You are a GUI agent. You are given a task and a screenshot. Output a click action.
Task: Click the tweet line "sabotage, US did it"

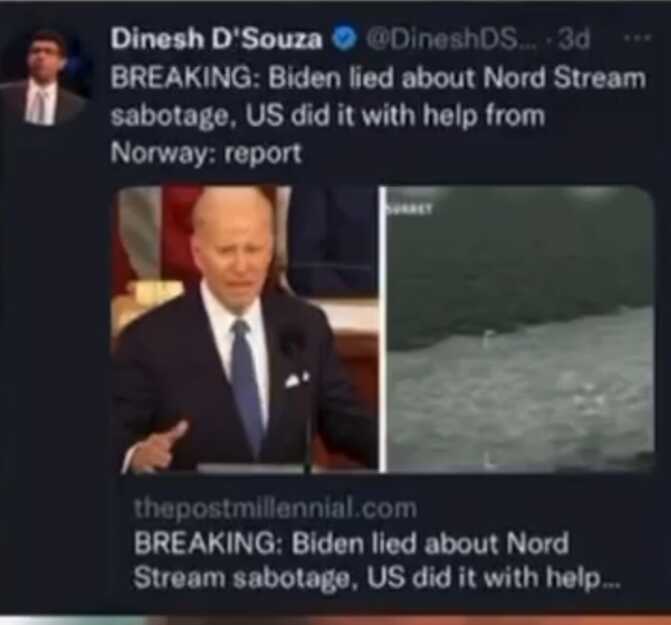(x=328, y=116)
